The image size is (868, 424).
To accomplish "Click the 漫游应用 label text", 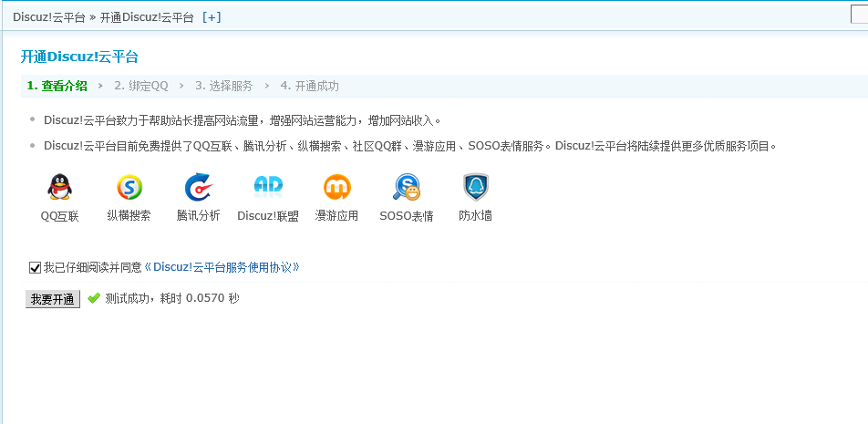I will (336, 215).
